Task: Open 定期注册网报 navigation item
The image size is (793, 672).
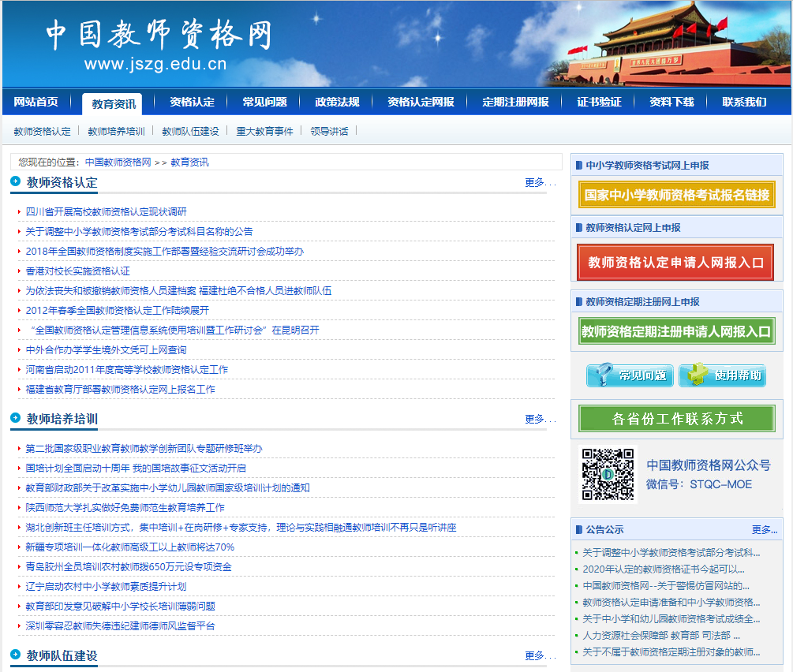Action: click(515, 102)
